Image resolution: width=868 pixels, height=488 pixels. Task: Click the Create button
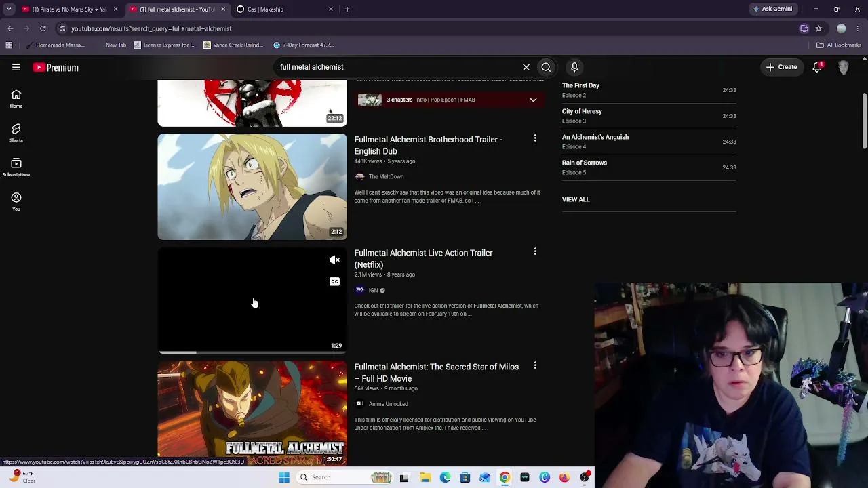tap(782, 67)
